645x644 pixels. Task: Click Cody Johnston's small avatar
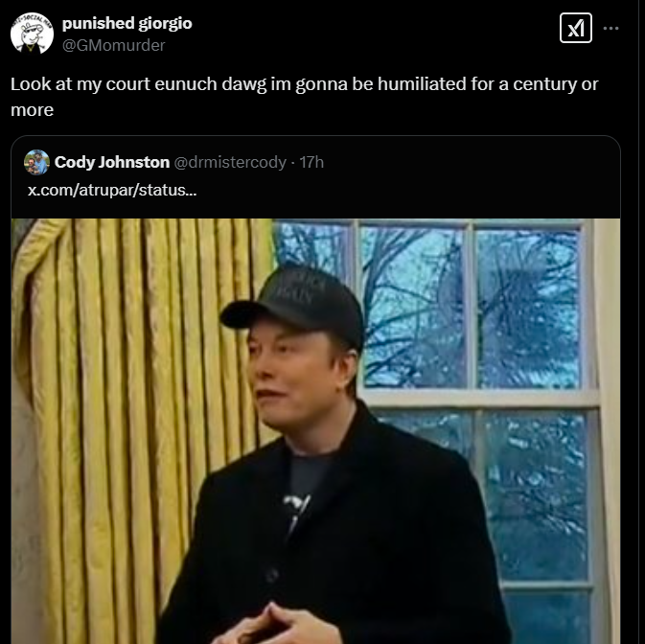coord(36,162)
